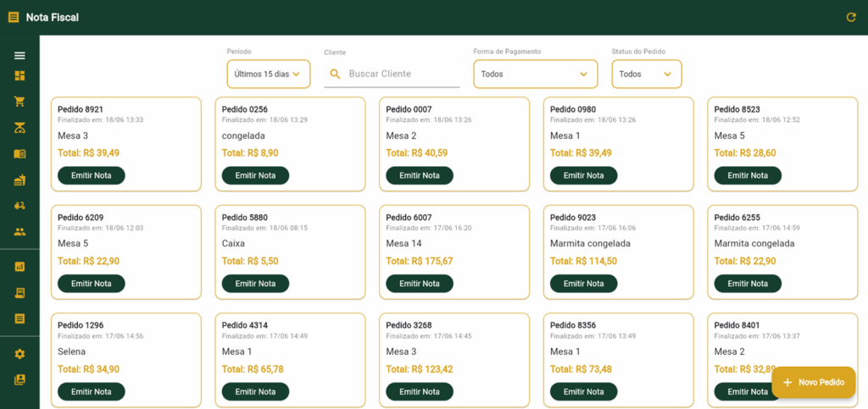Viewport: 868px width, 409px height.
Task: Click Emitir Nota for Pedido 9023
Action: [583, 284]
